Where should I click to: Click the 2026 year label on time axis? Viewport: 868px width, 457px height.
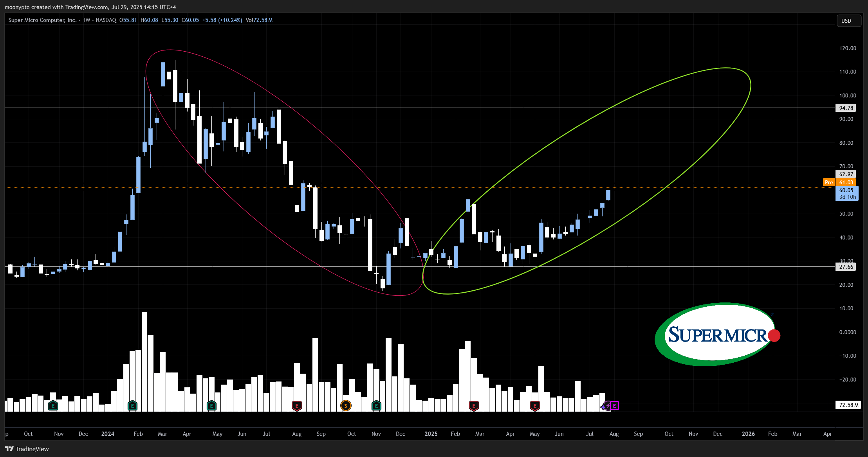(x=748, y=434)
